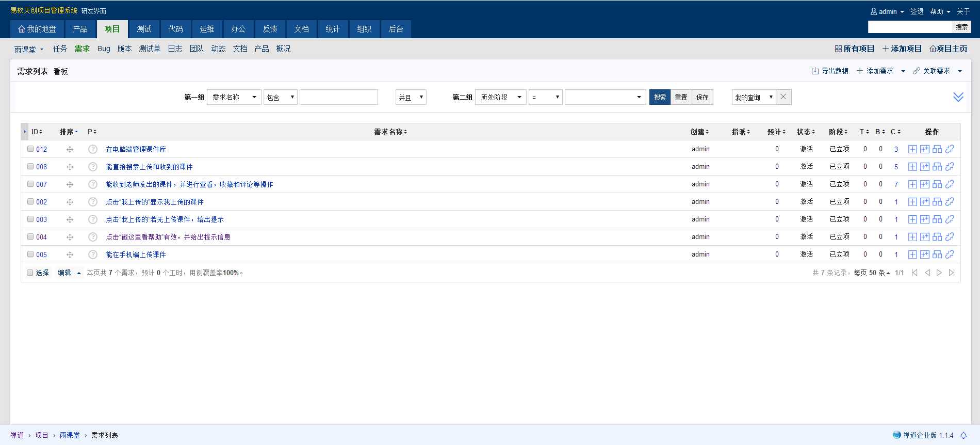Viewport: 980px width, 445px height.
Task: Click the 导出数据 export link
Action: pyautogui.click(x=830, y=71)
